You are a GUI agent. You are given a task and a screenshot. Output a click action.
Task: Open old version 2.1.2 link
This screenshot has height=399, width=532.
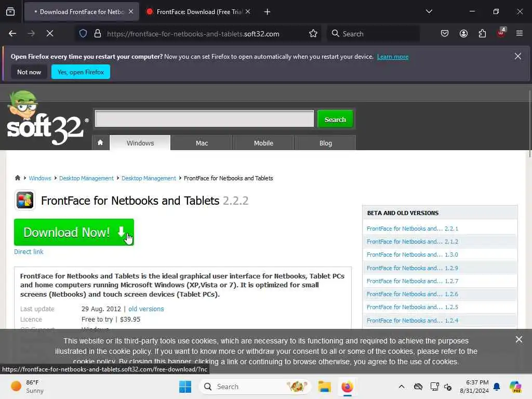[x=412, y=242]
